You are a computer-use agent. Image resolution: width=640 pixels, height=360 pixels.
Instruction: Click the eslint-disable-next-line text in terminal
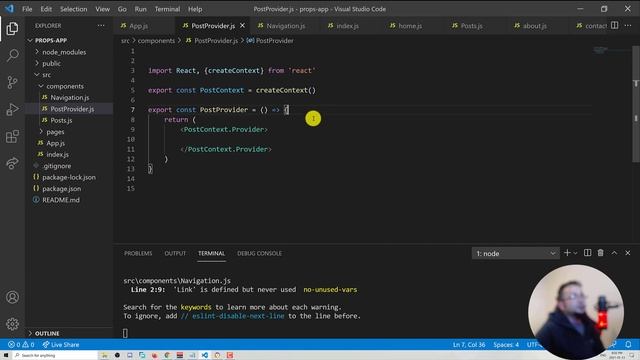pos(238,316)
